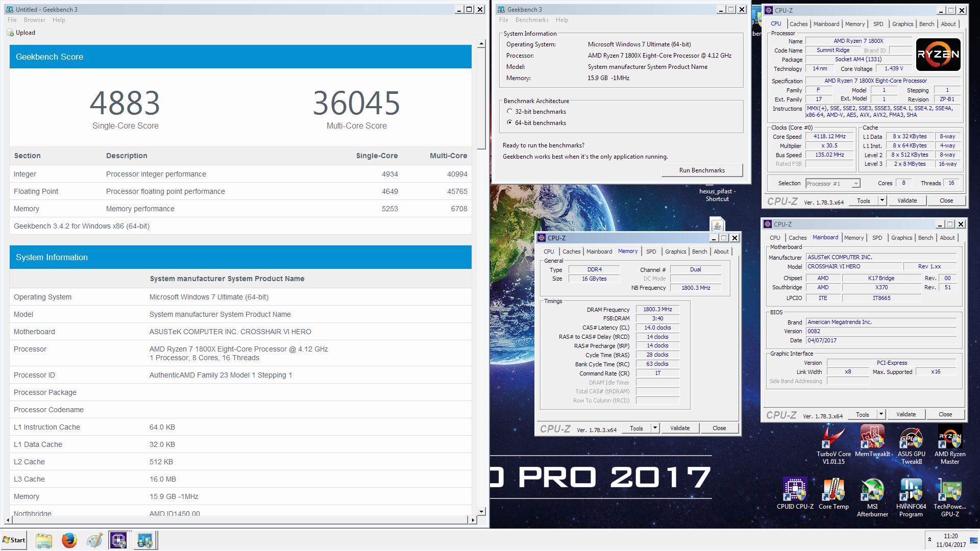Click Validate in CPU-Z Mainboard window
Viewport: 980px width, 551px height.
906,415
